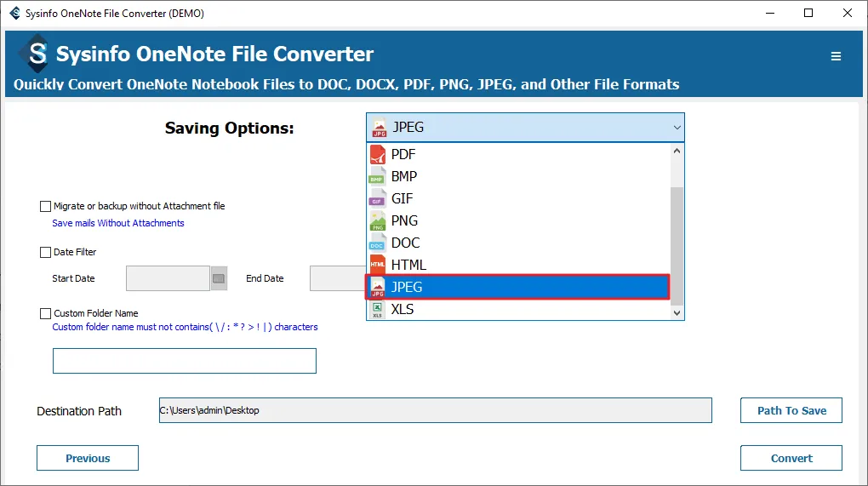Screen dimensions: 868x486
Task: Click the PDF file icon in list
Action: pyautogui.click(x=378, y=154)
